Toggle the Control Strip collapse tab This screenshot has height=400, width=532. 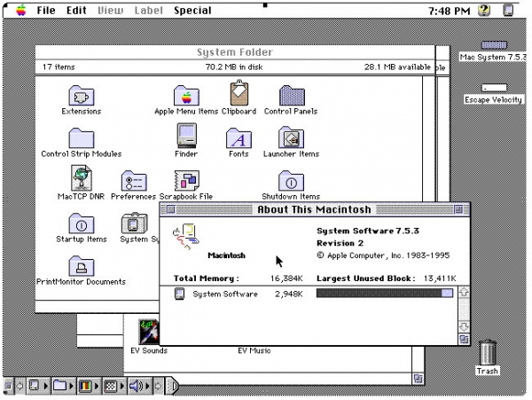click(x=171, y=386)
